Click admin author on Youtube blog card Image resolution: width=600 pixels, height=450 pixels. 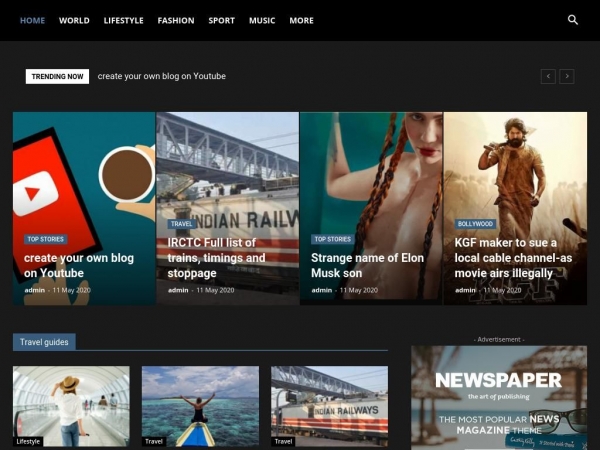pyautogui.click(x=35, y=290)
